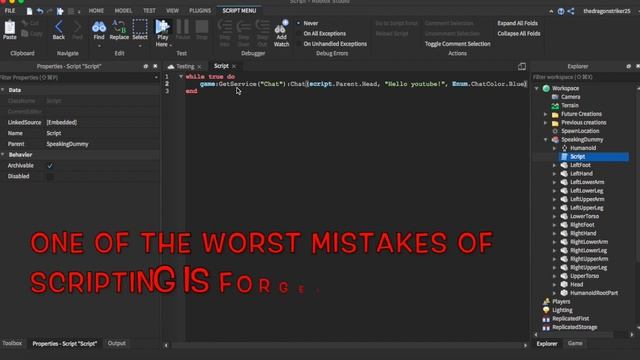The image size is (640, 360).
Task: Click Collapse All Folds
Action: click(518, 33)
